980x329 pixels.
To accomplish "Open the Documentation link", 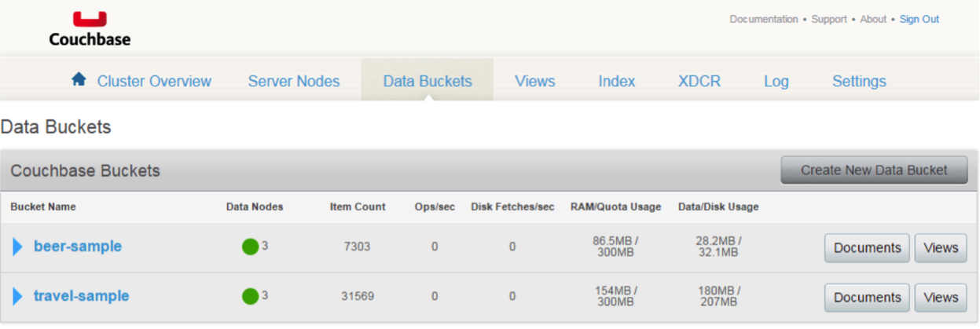I will pos(764,19).
